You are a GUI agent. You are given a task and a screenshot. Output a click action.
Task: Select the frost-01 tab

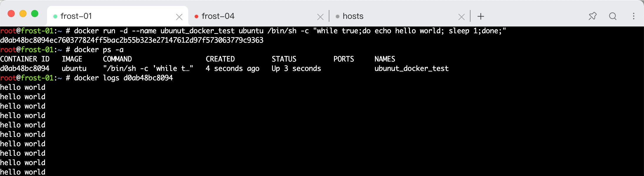tap(118, 16)
